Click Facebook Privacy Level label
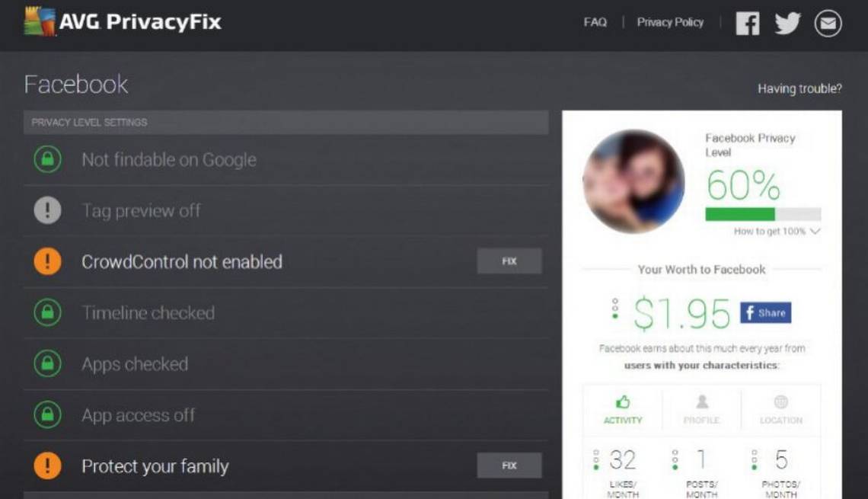This screenshot has height=499, width=868. (750, 145)
